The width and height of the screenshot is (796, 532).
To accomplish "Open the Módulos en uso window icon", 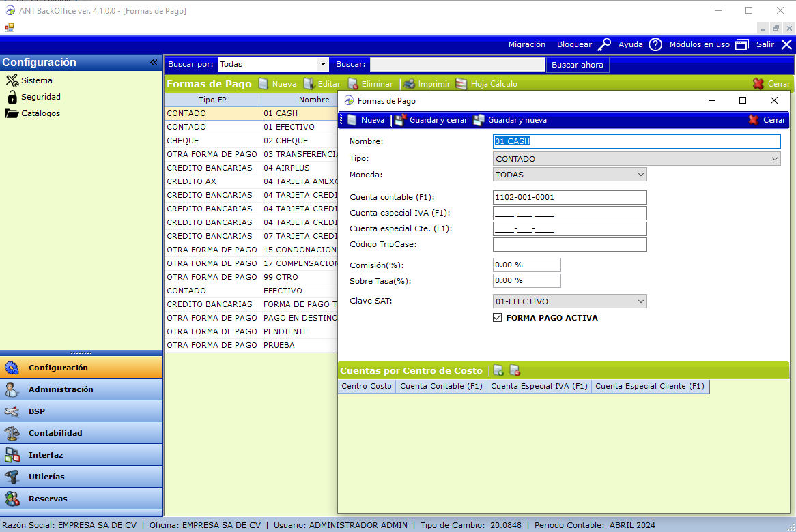I will (741, 44).
